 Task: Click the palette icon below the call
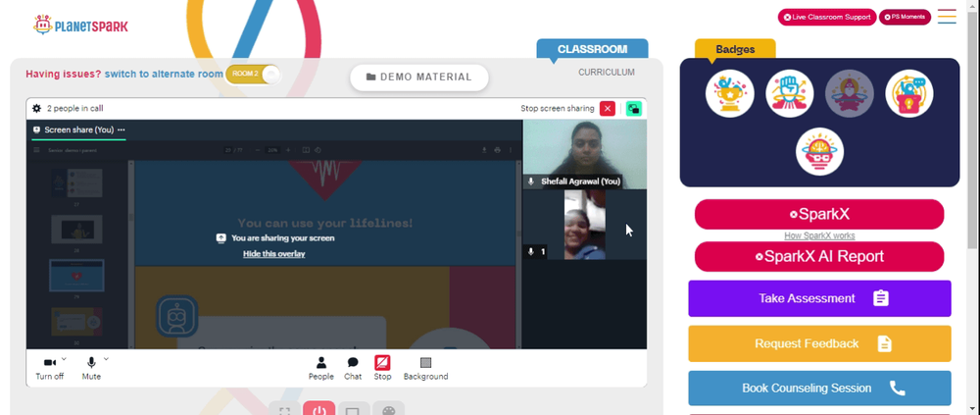point(389,410)
